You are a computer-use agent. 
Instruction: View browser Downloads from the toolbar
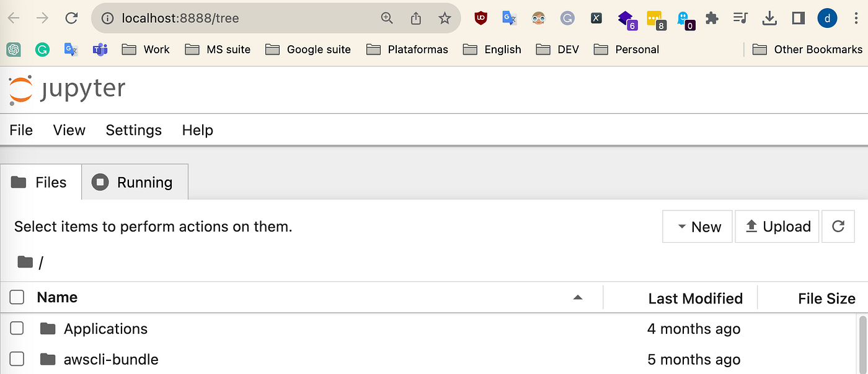(769, 18)
